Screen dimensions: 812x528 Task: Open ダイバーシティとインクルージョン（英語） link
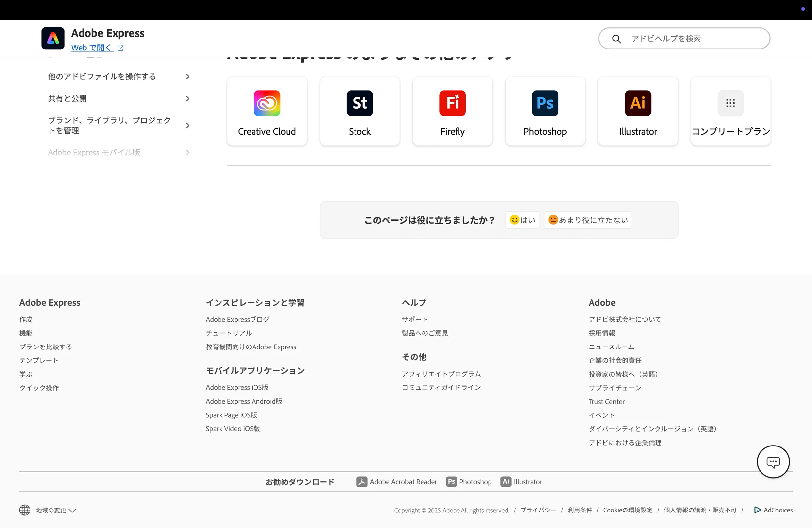click(x=654, y=429)
